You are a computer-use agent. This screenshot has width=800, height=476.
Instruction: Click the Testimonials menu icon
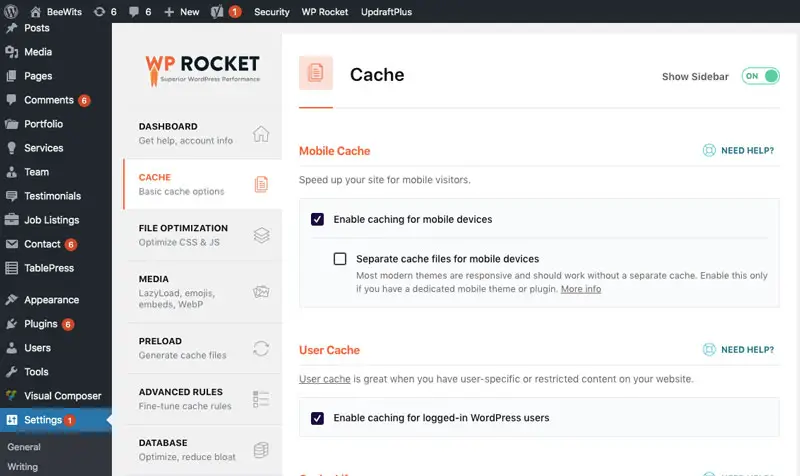[x=11, y=196]
